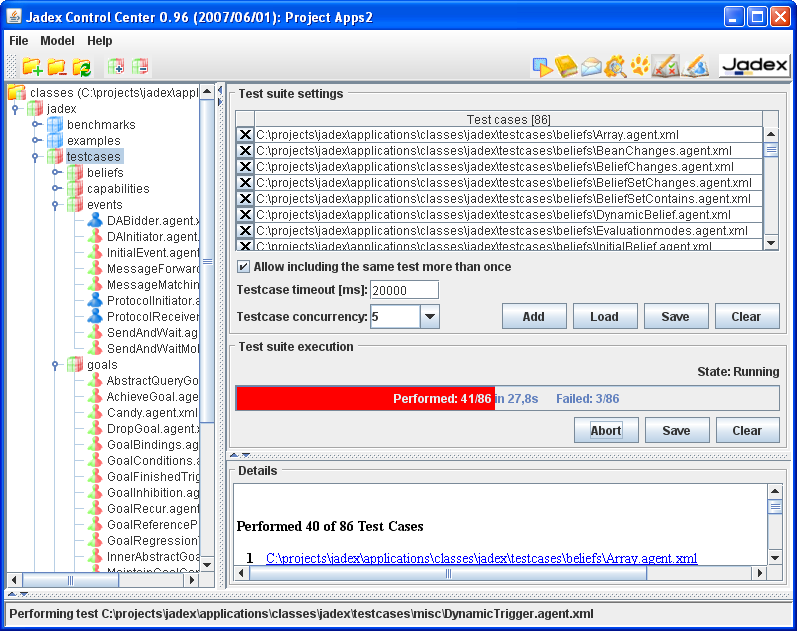The image size is (797, 631).
Task: Click the classes root folder icon
Action: click(x=17, y=93)
